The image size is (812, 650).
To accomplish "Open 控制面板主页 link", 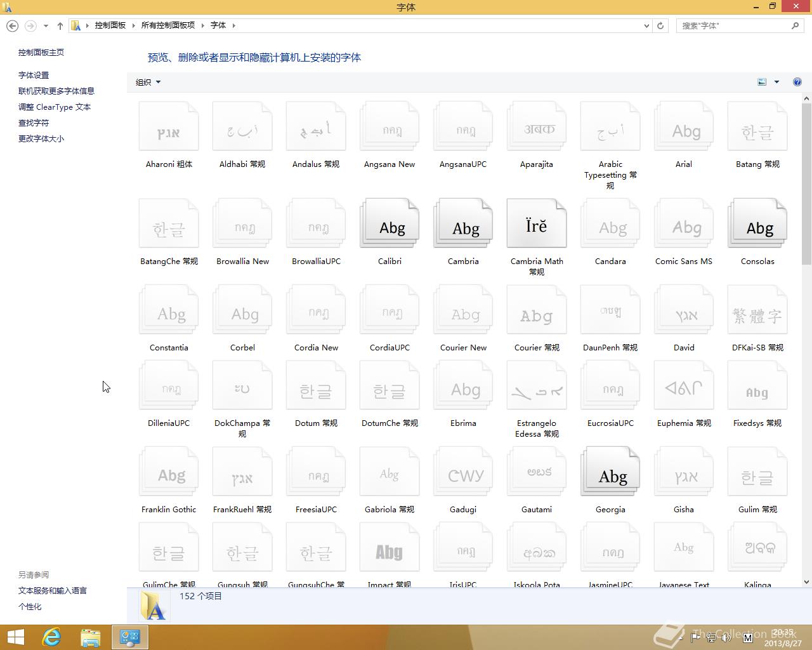I will [41, 53].
